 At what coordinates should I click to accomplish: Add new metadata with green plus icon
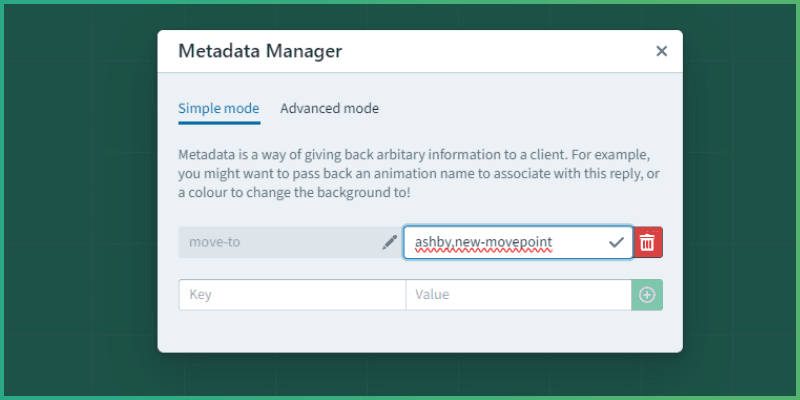[x=647, y=295]
